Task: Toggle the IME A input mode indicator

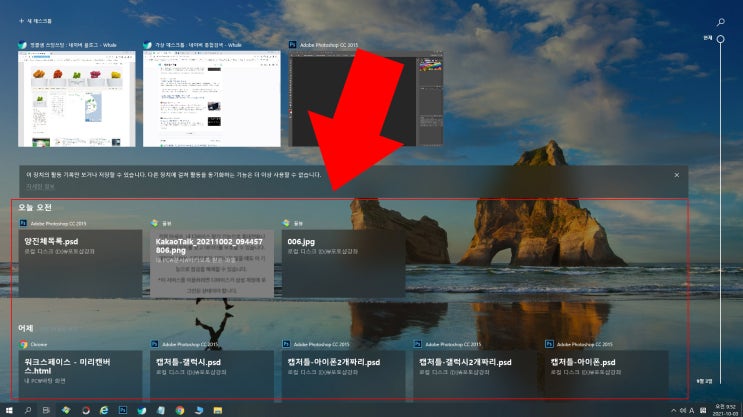Action: click(x=691, y=410)
